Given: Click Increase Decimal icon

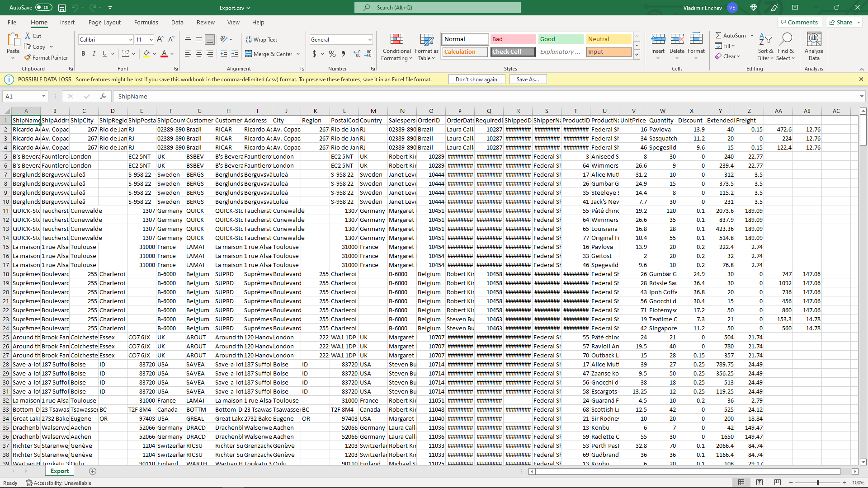Looking at the screenshot, I should (357, 54).
